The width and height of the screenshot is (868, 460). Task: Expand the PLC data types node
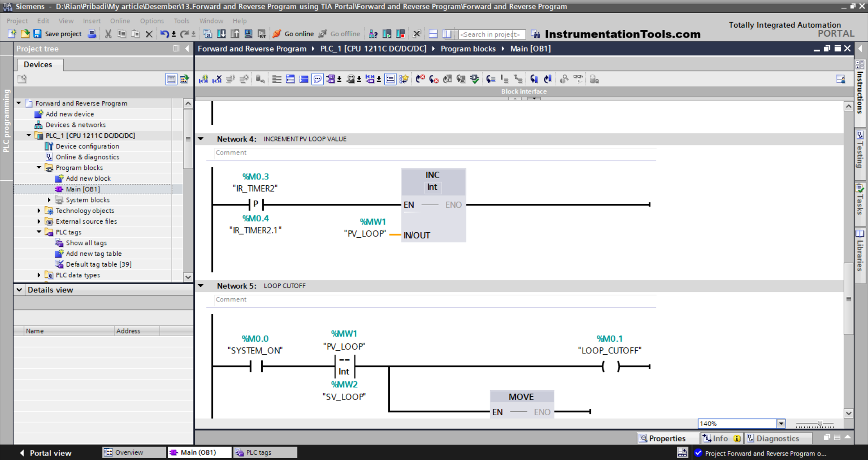[x=39, y=275]
